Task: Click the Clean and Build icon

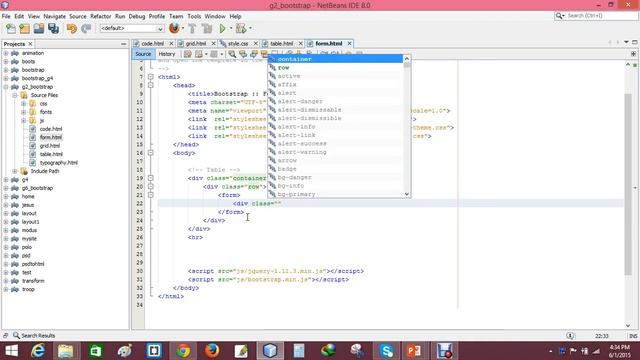Action: click(207, 29)
